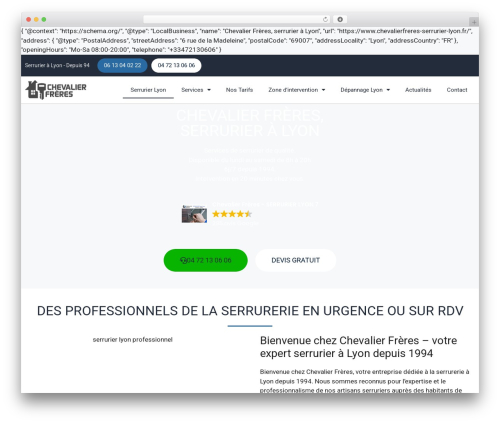The width and height of the screenshot is (500, 423).
Task: Click the 'CHEVALIER FRÈRES, SERRURIER À LYON' hero title
Action: pos(250,123)
